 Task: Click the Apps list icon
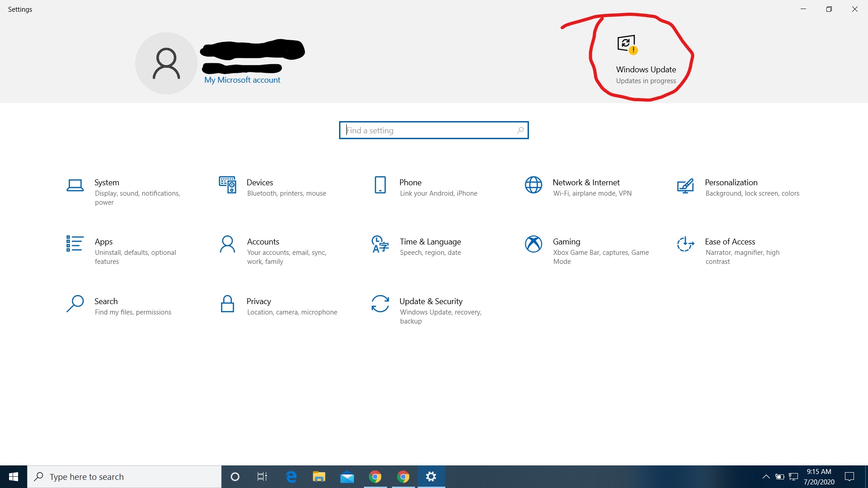[75, 244]
